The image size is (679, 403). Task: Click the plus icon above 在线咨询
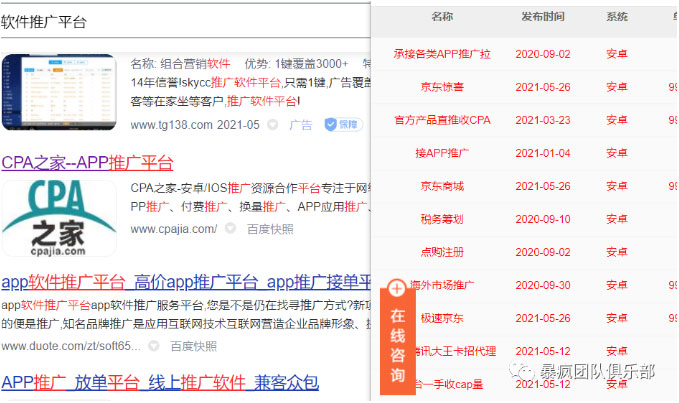[x=396, y=288]
